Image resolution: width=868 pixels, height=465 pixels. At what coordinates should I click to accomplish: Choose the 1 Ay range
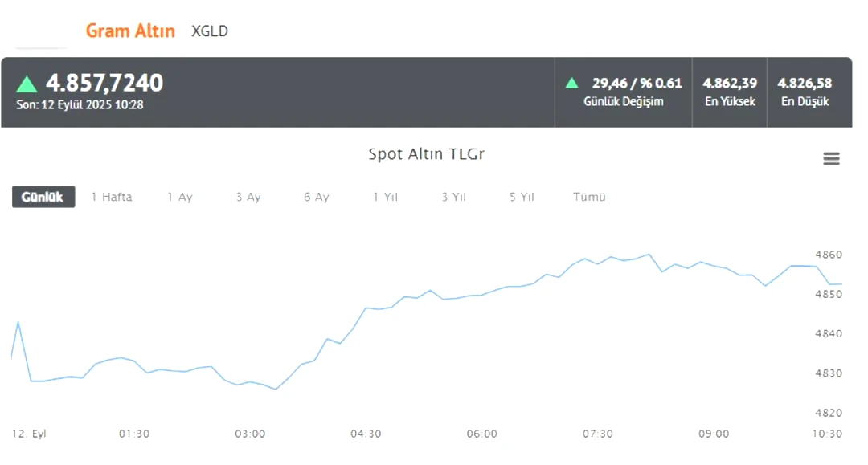[180, 197]
